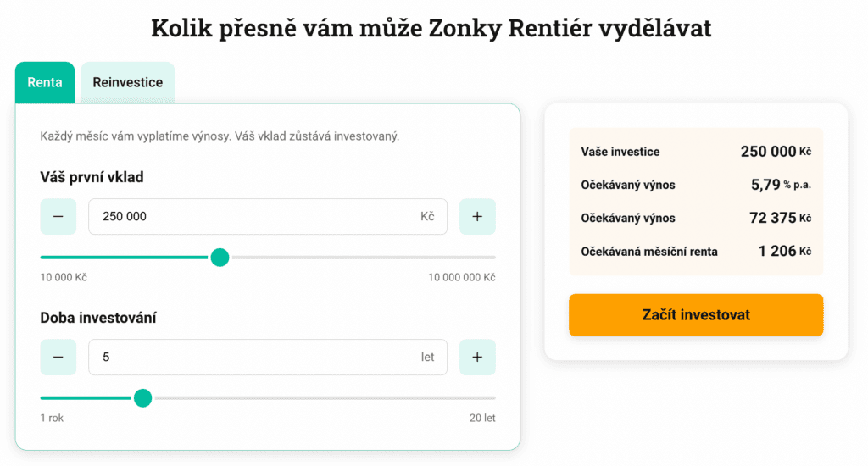Screen dimensions: 868x466
Task: Click the Vaše investice summary label
Action: click(x=620, y=152)
